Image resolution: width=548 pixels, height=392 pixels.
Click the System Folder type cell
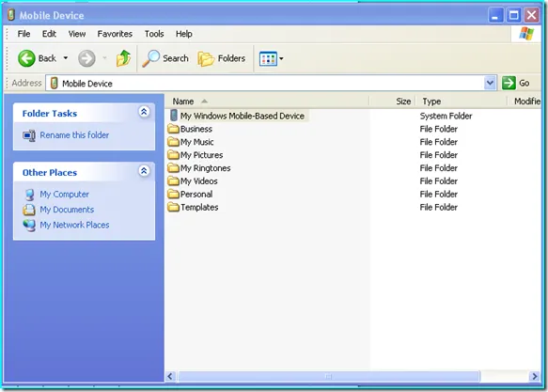[446, 116]
